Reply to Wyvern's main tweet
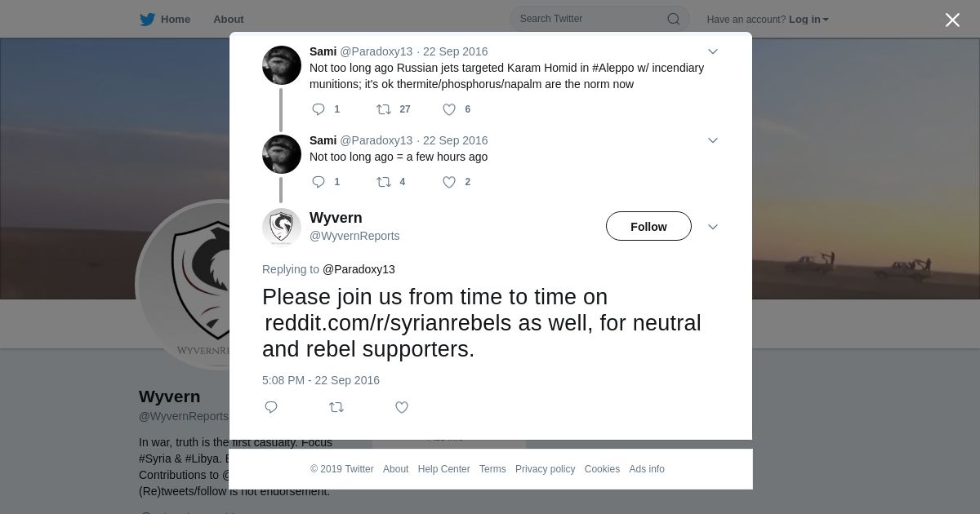This screenshot has width=980, height=514. tap(271, 407)
